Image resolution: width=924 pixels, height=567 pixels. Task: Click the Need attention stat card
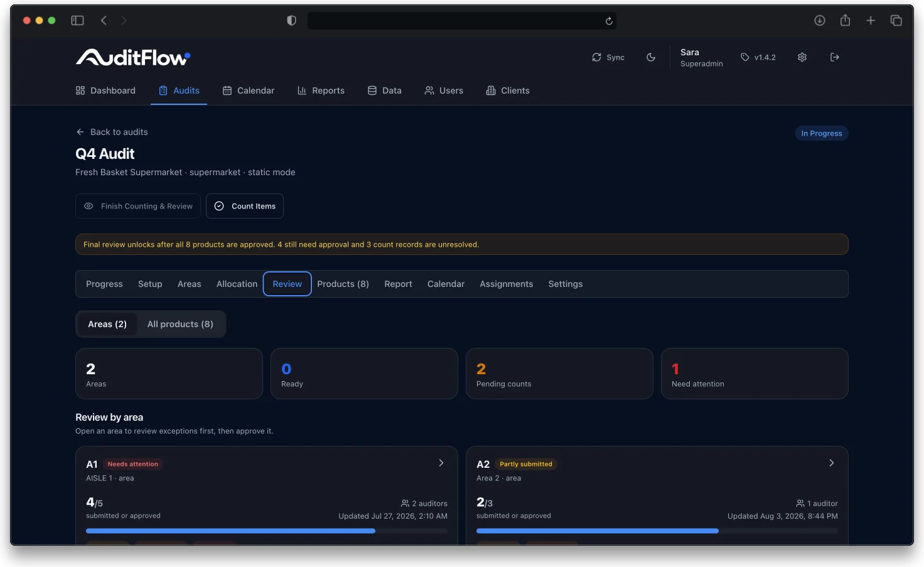point(755,374)
